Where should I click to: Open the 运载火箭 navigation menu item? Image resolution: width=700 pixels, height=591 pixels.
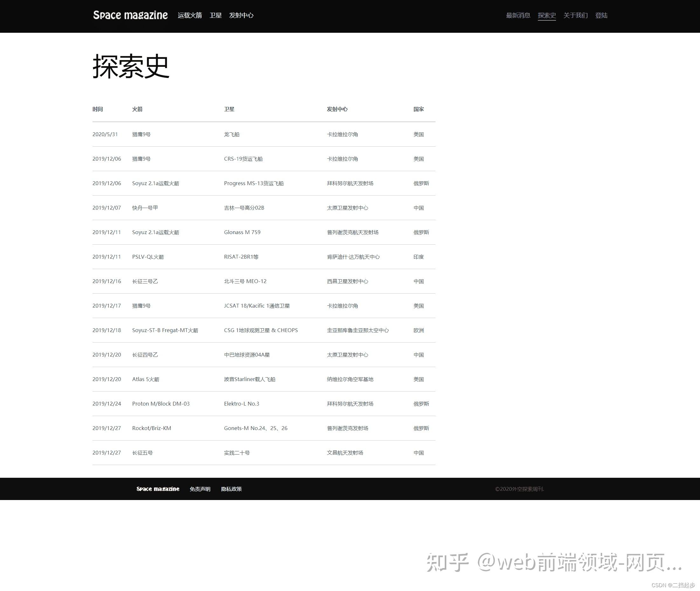[189, 15]
